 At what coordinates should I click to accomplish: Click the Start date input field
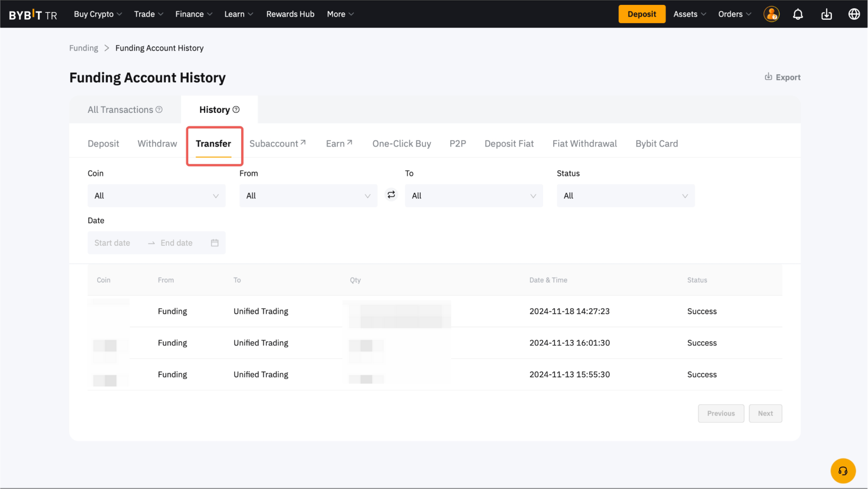(x=112, y=243)
